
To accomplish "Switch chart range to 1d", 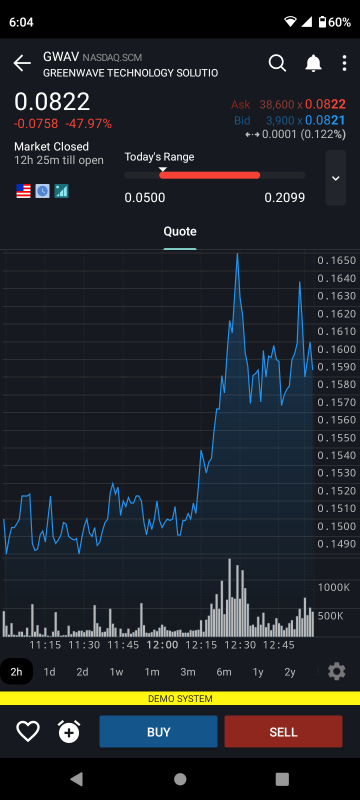I will (49, 671).
